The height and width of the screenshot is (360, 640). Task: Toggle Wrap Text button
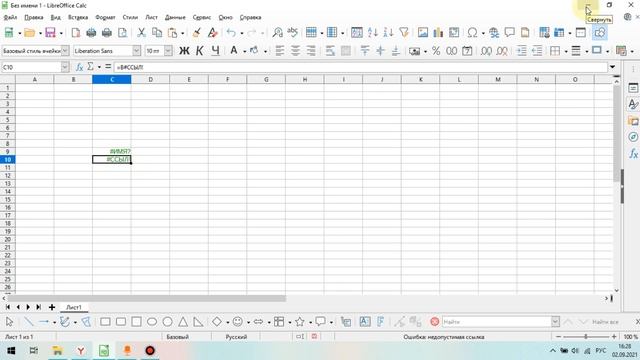(330, 51)
